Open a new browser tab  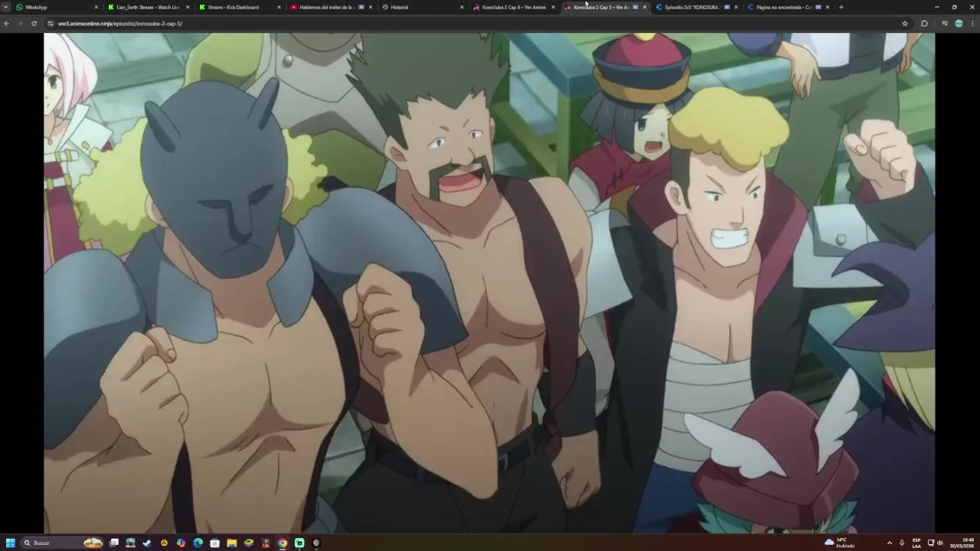tap(841, 7)
